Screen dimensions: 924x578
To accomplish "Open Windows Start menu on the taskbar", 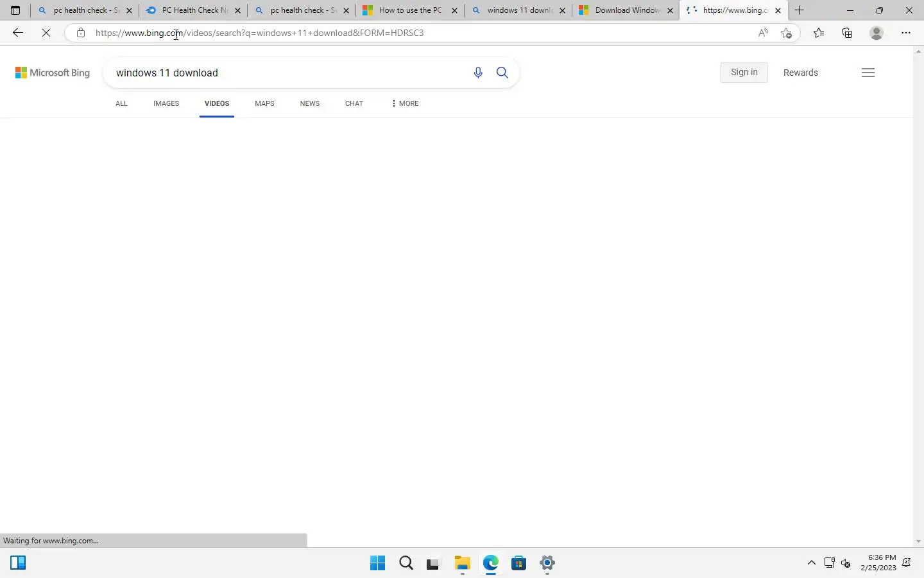I will (378, 563).
